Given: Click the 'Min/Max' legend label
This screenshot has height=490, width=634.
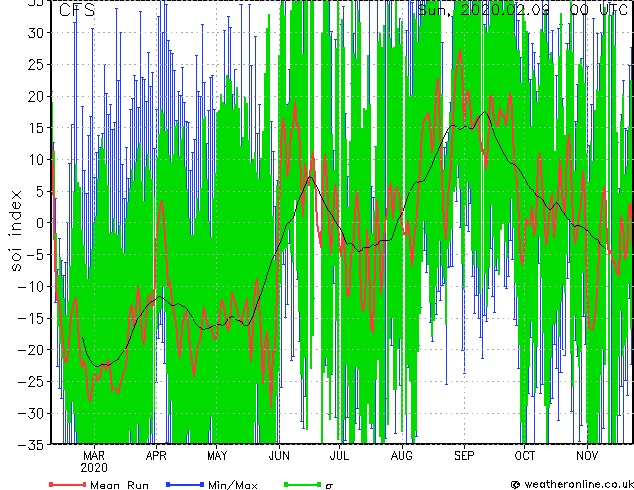Looking at the screenshot, I should point(232,485).
